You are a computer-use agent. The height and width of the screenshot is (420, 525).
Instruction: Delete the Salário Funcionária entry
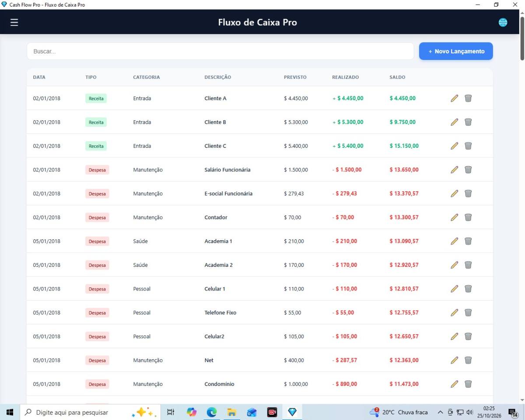coord(468,170)
